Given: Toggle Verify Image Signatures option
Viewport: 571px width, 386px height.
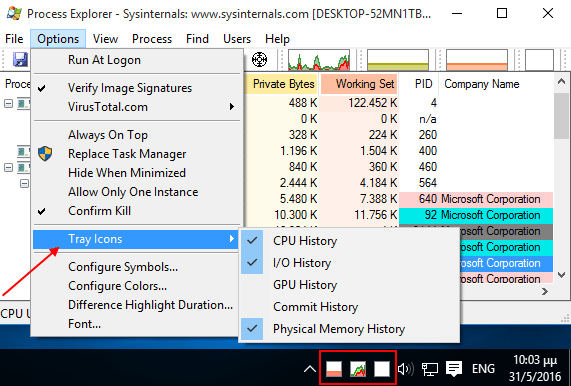Looking at the screenshot, I should [137, 88].
